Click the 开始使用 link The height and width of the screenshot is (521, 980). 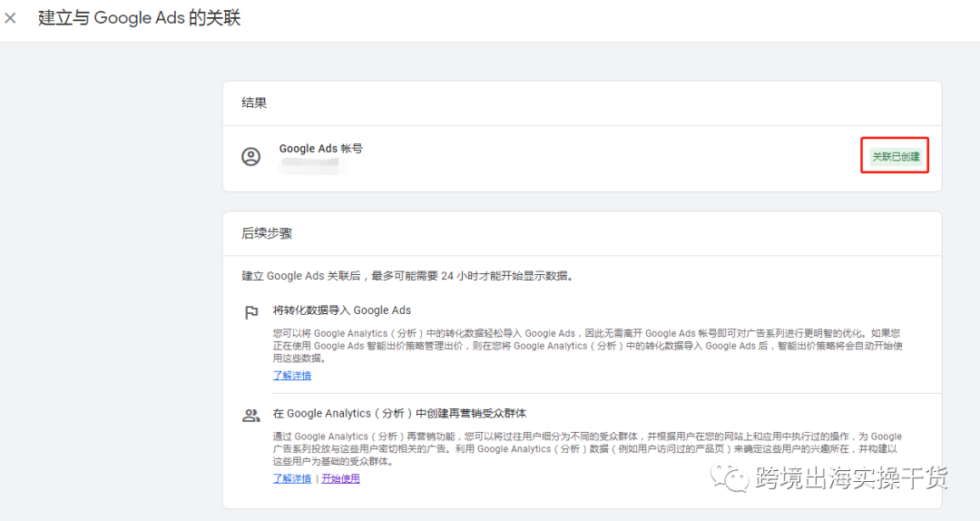(x=340, y=478)
